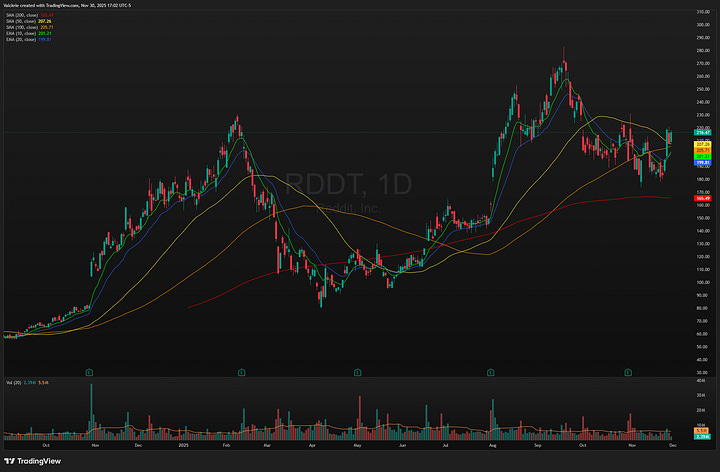This screenshot has width=720, height=472.
Task: Click the 100.00 price axis tick
Action: pyautogui.click(x=703, y=282)
